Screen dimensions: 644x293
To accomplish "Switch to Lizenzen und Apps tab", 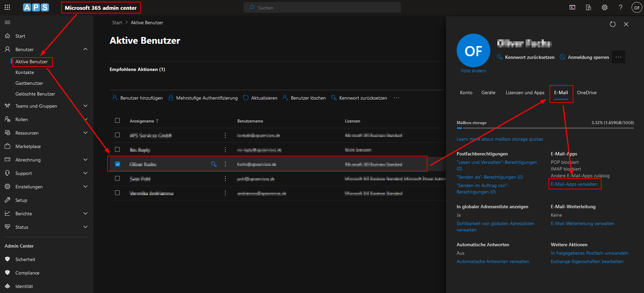I will click(x=525, y=93).
